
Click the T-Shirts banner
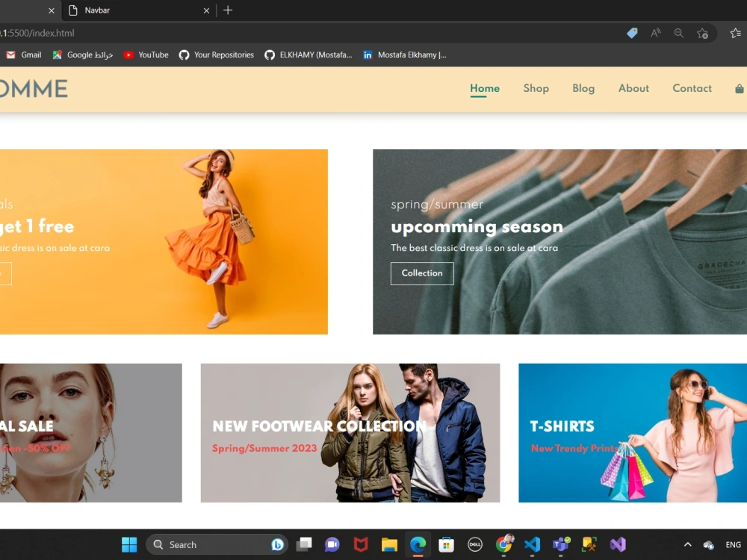pos(633,433)
